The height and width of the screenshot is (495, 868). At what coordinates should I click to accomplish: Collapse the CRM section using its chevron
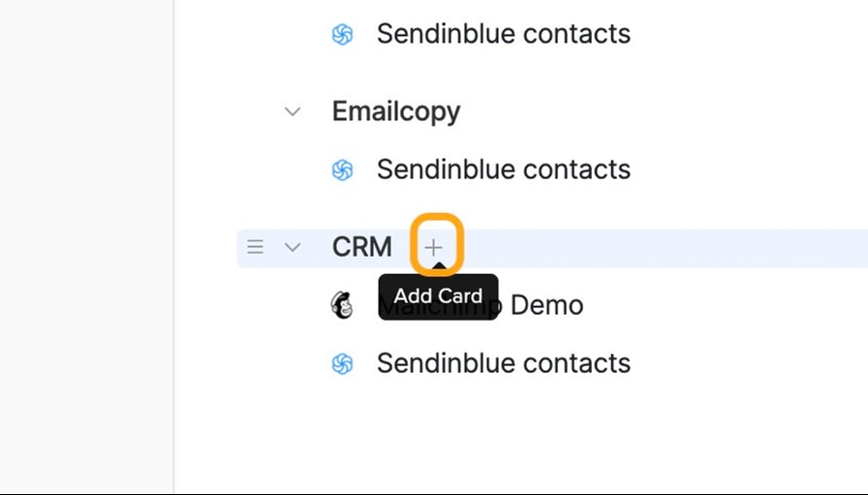pos(293,248)
